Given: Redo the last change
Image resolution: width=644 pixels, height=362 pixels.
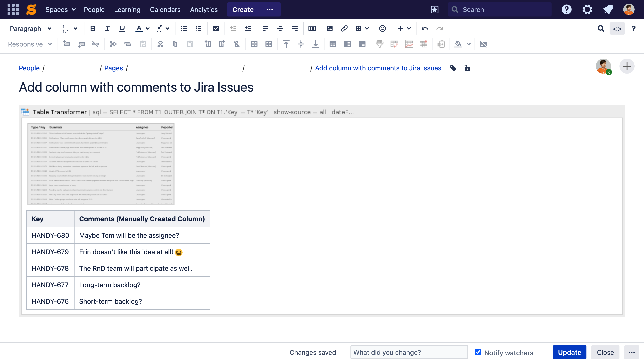Looking at the screenshot, I should tap(439, 28).
